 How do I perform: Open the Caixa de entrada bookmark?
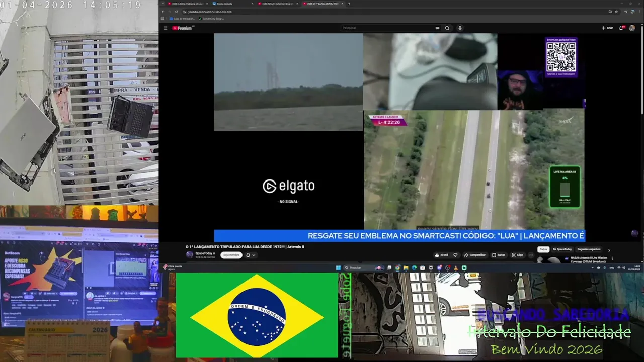(x=183, y=19)
